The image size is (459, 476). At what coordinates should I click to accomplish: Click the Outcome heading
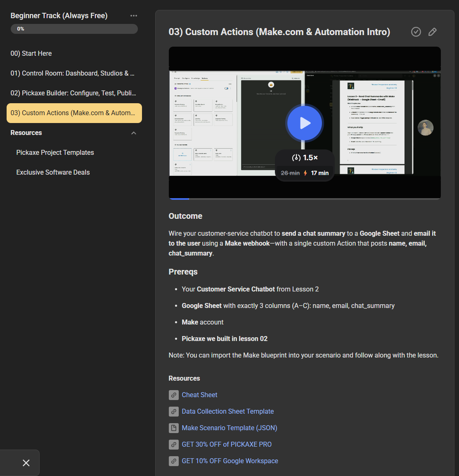pyautogui.click(x=185, y=216)
